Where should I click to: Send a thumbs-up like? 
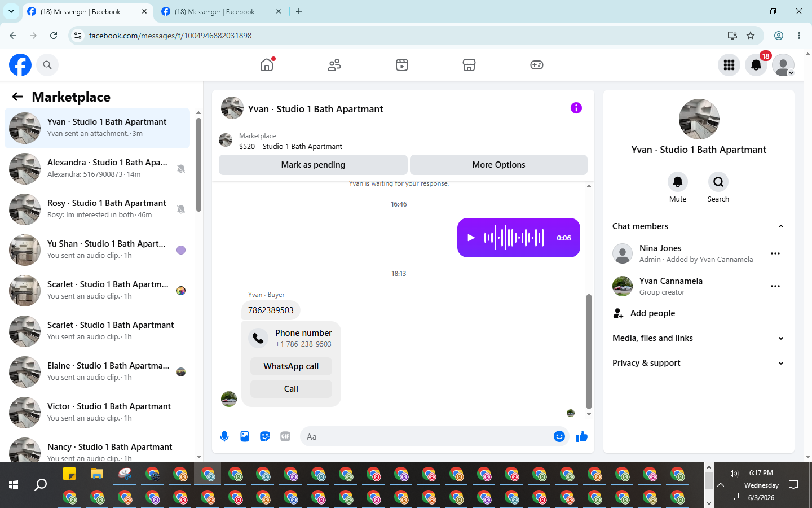[x=582, y=436]
